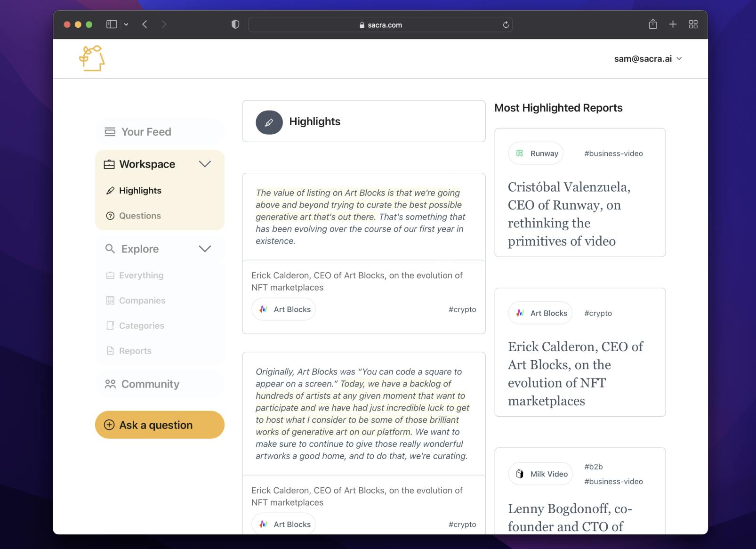Click the privacy shield icon
The image size is (756, 549).
coord(235,24)
